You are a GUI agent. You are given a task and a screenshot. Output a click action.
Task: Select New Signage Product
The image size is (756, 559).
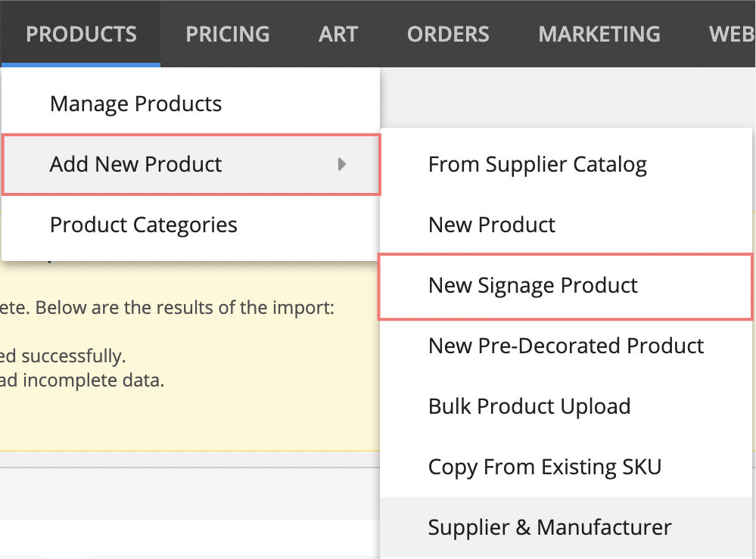pyautogui.click(x=533, y=285)
